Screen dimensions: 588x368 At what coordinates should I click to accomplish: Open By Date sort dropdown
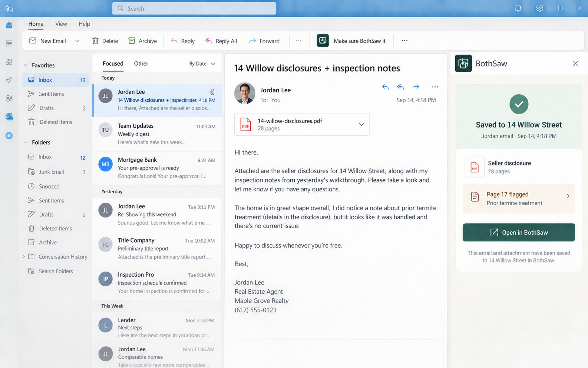(x=202, y=63)
